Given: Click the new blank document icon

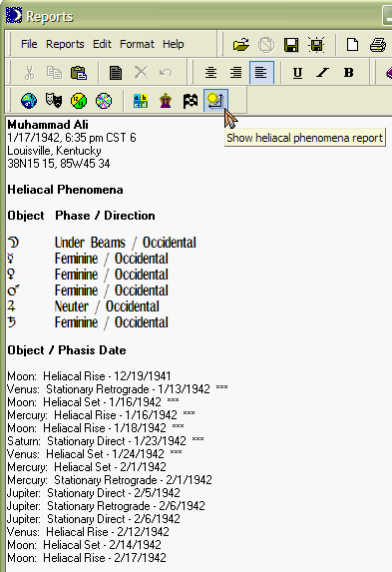Looking at the screenshot, I should pos(352,45).
